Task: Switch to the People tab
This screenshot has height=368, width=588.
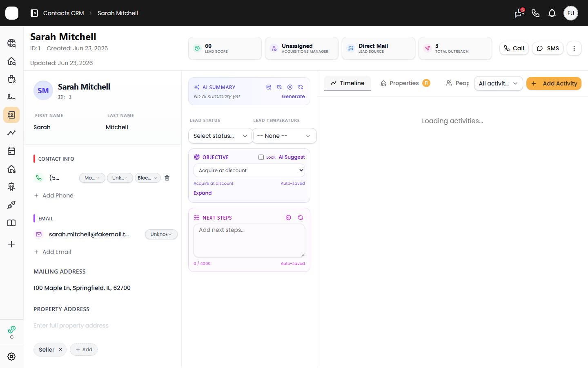Action: [x=458, y=83]
